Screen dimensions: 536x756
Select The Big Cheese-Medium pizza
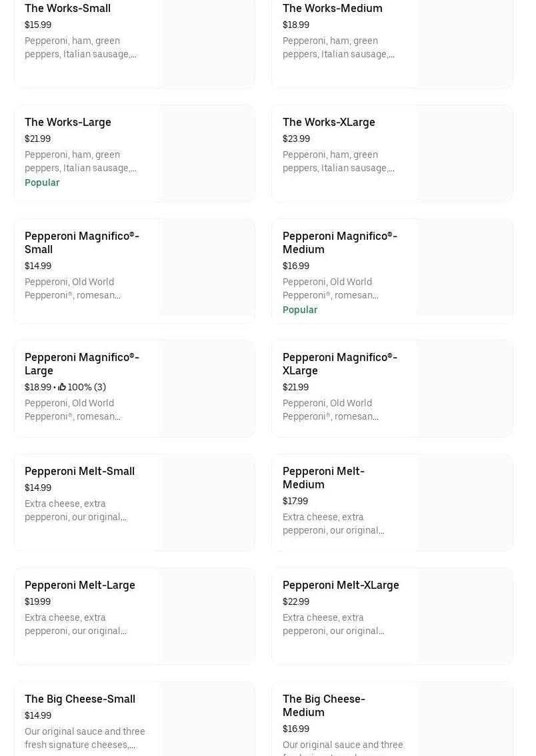pos(323,705)
